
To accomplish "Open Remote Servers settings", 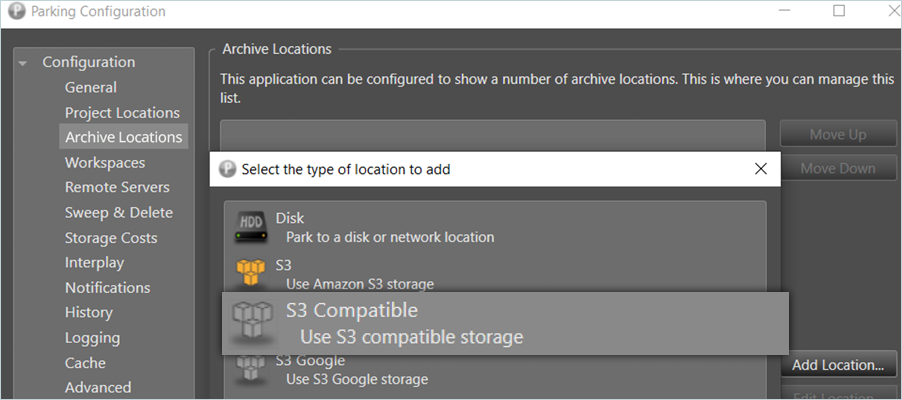I will pyautogui.click(x=117, y=187).
